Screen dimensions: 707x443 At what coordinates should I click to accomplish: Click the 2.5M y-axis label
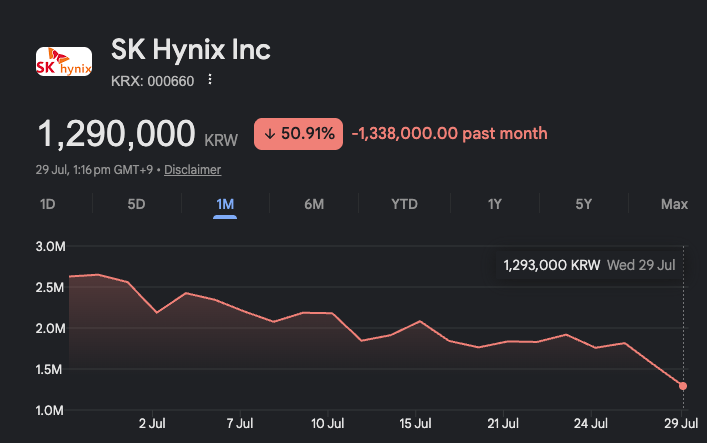pyautogui.click(x=50, y=287)
